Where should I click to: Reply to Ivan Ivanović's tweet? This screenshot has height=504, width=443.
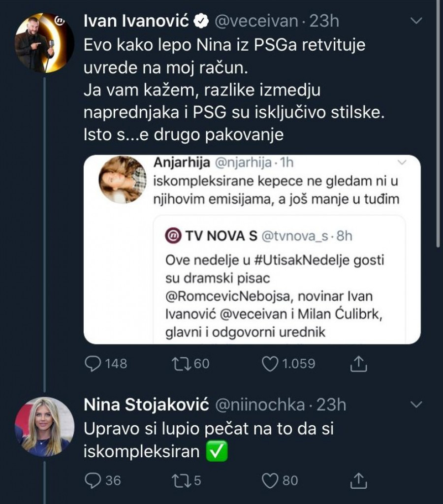point(93,364)
